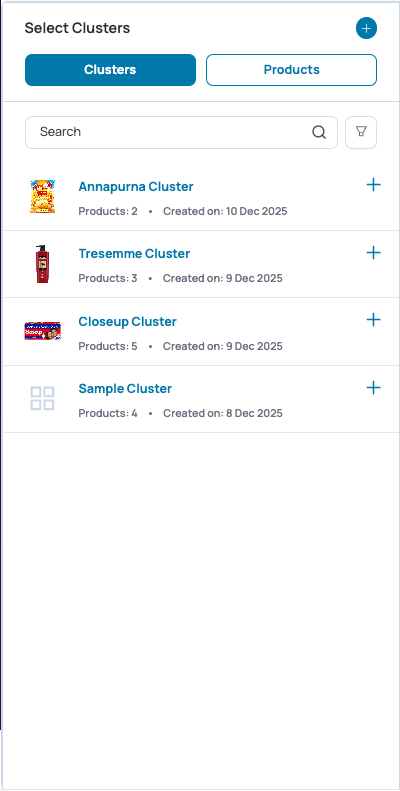Open the Tresemme Cluster link

(134, 254)
